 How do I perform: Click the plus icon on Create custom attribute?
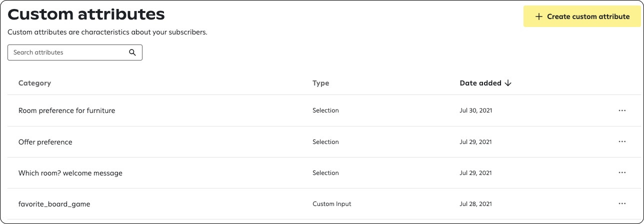(538, 16)
